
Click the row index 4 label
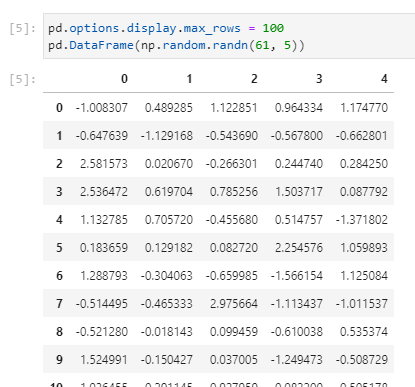[59, 220]
